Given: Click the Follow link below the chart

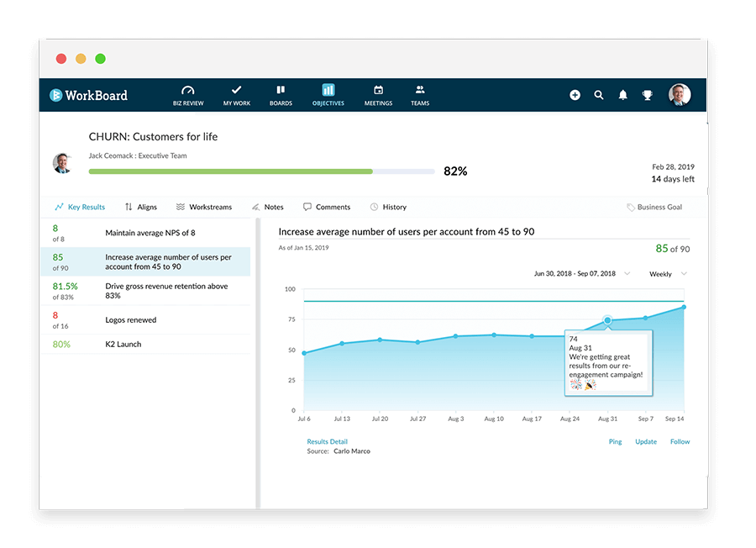Looking at the screenshot, I should point(680,441).
